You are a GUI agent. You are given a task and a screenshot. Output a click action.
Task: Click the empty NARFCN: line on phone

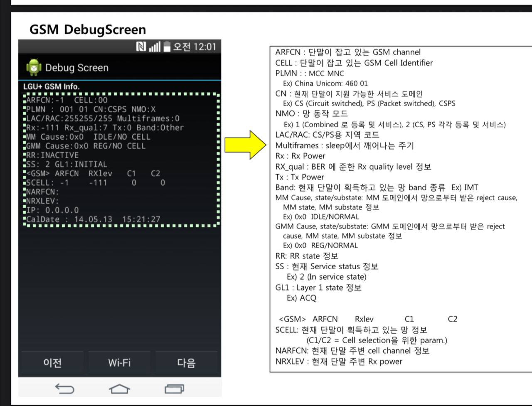tap(42, 192)
